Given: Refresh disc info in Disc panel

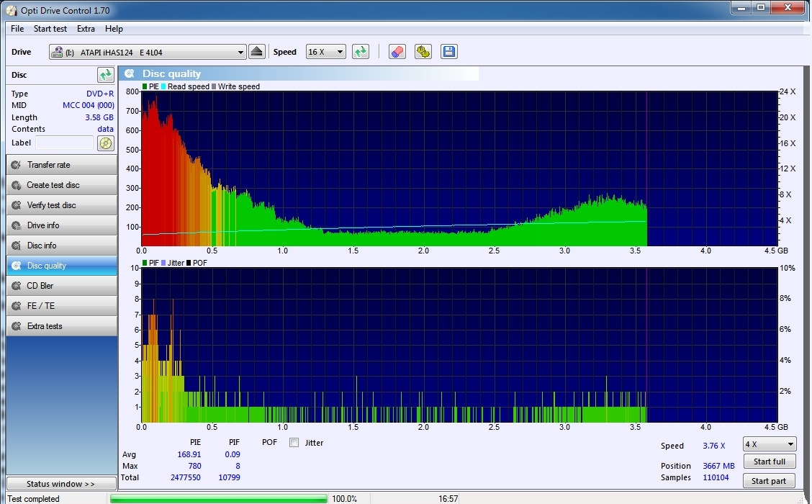Looking at the screenshot, I should (106, 75).
